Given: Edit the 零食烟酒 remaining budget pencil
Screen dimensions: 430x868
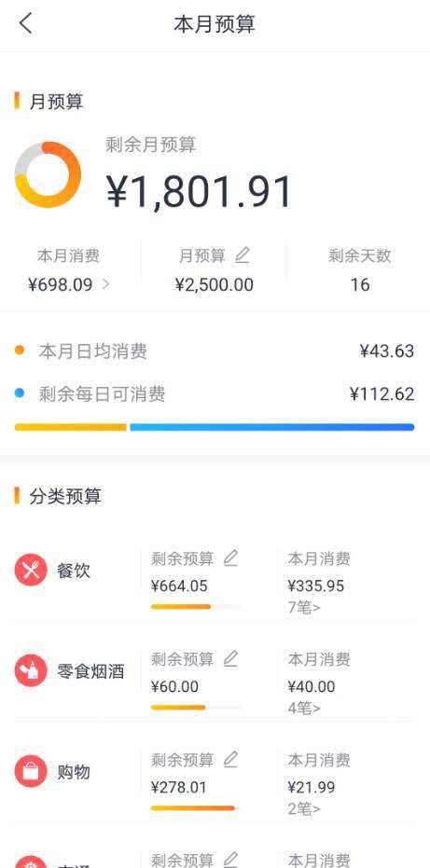Looking at the screenshot, I should click(230, 659).
